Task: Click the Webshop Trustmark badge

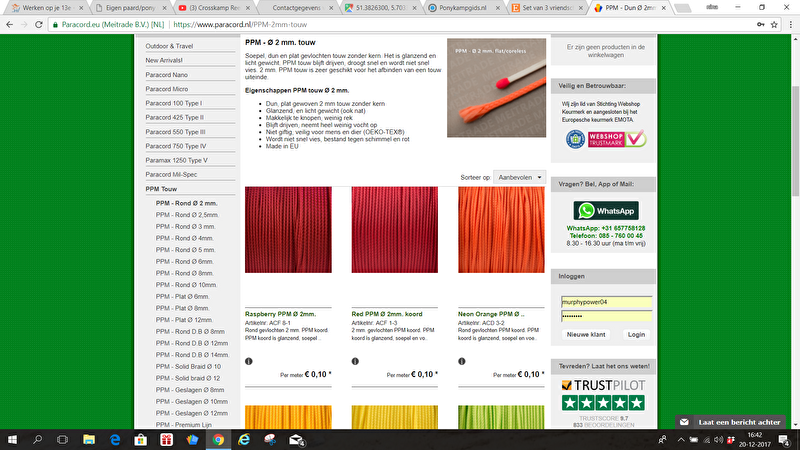Action: (617, 139)
